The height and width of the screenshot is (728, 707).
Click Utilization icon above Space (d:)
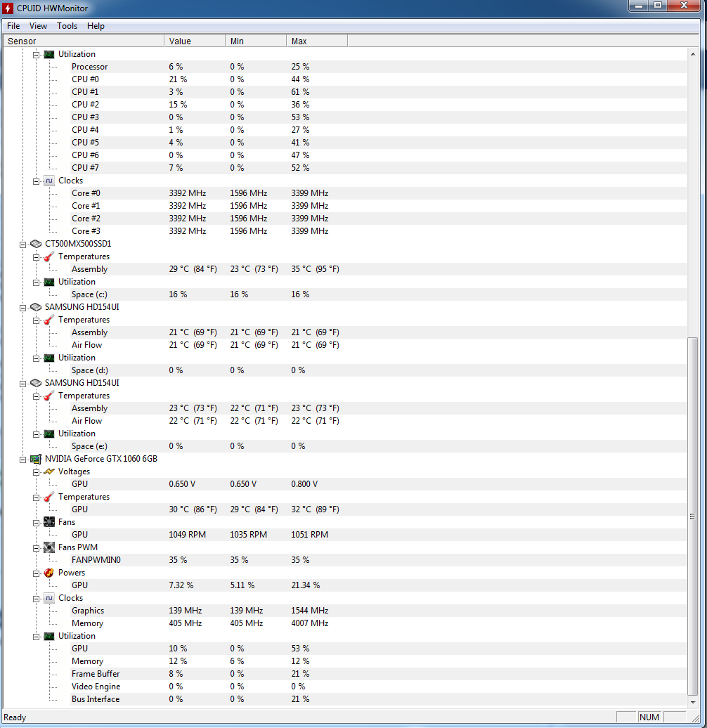tap(49, 358)
